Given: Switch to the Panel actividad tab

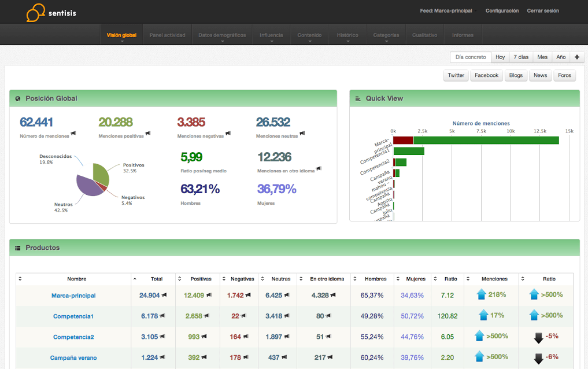Looking at the screenshot, I should coord(167,35).
